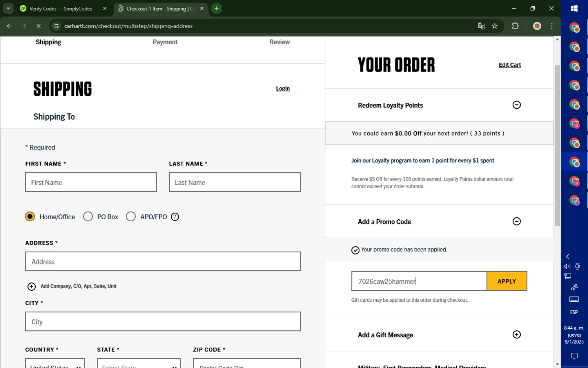This screenshot has width=588, height=368.
Task: Focus the Zip Code field
Action: click(x=247, y=363)
